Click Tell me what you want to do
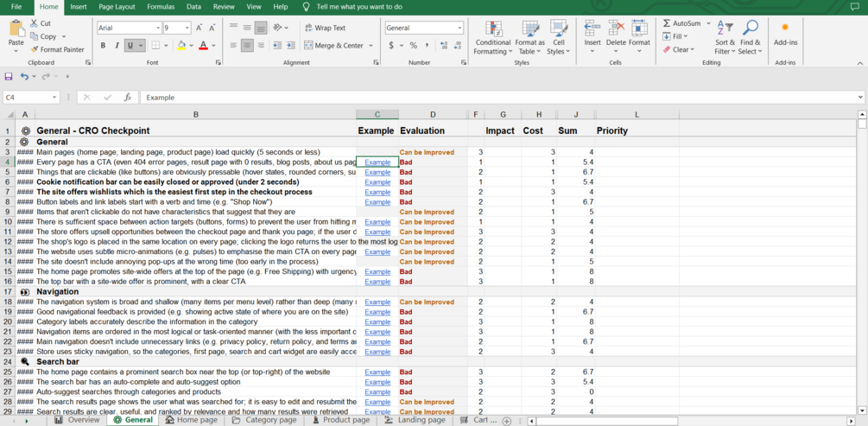868x426 pixels. tap(359, 7)
